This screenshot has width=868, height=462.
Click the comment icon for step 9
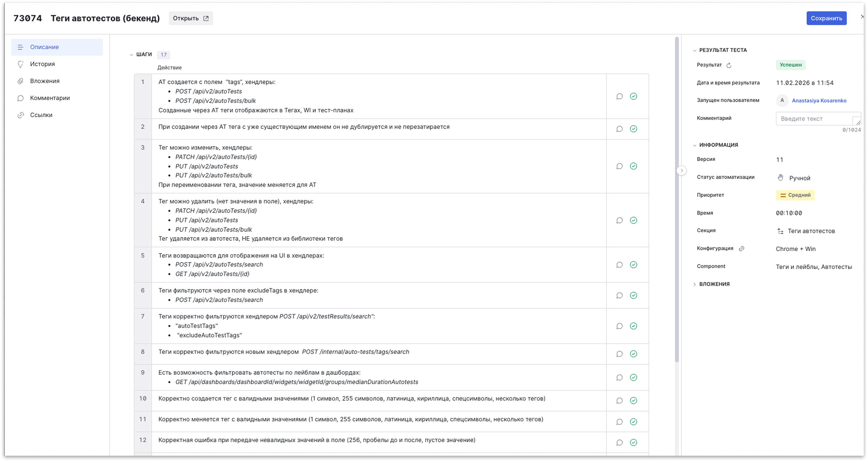tap(619, 378)
